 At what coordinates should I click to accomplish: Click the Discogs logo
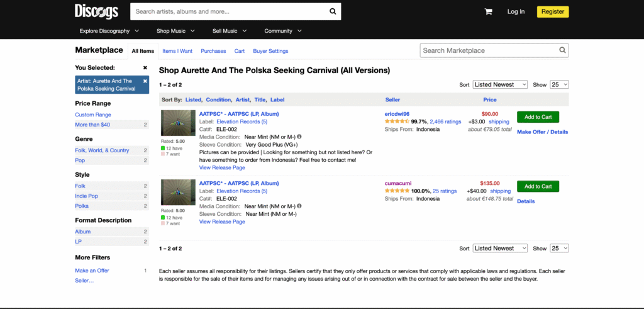(95, 11)
